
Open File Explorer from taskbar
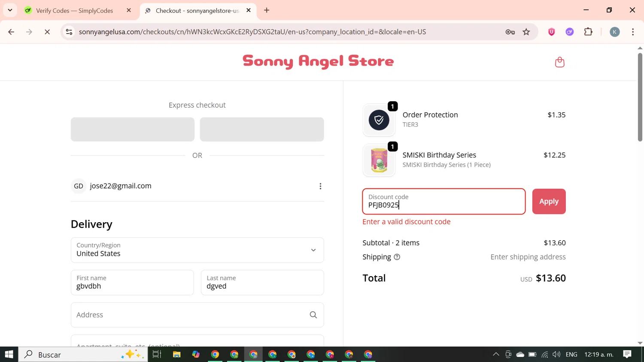click(176, 354)
